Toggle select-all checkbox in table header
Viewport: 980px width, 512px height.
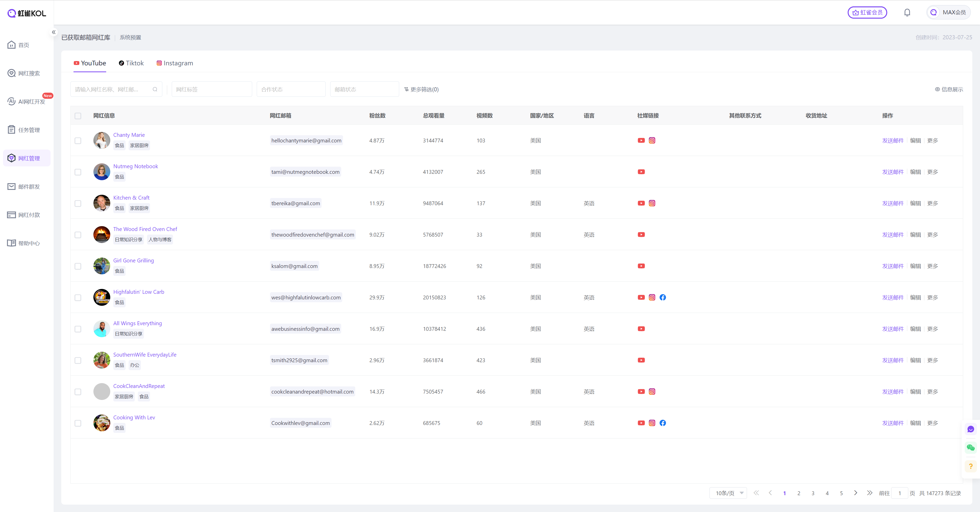point(78,116)
